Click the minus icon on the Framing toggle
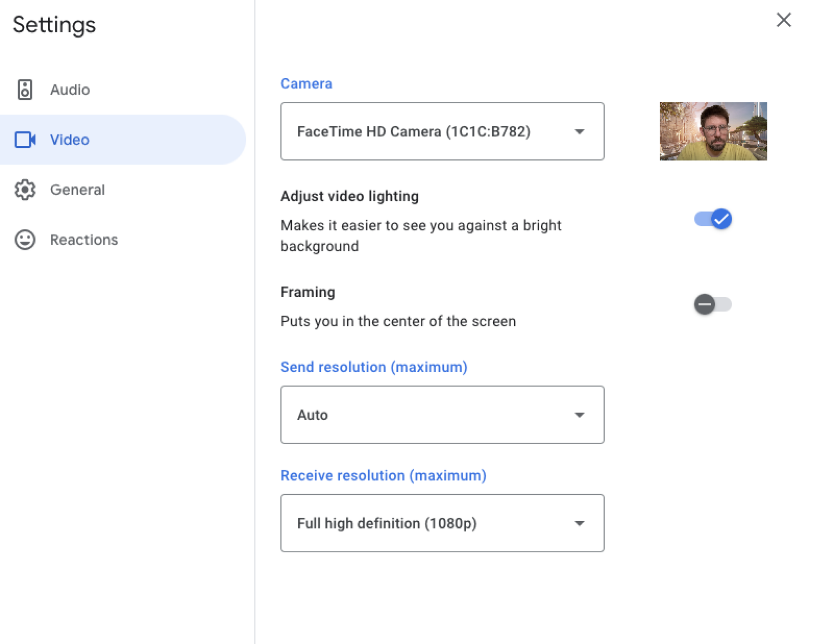 click(x=704, y=304)
